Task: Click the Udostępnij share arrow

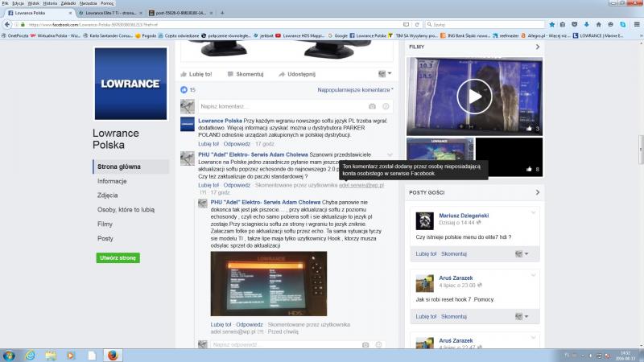Action: (x=282, y=73)
